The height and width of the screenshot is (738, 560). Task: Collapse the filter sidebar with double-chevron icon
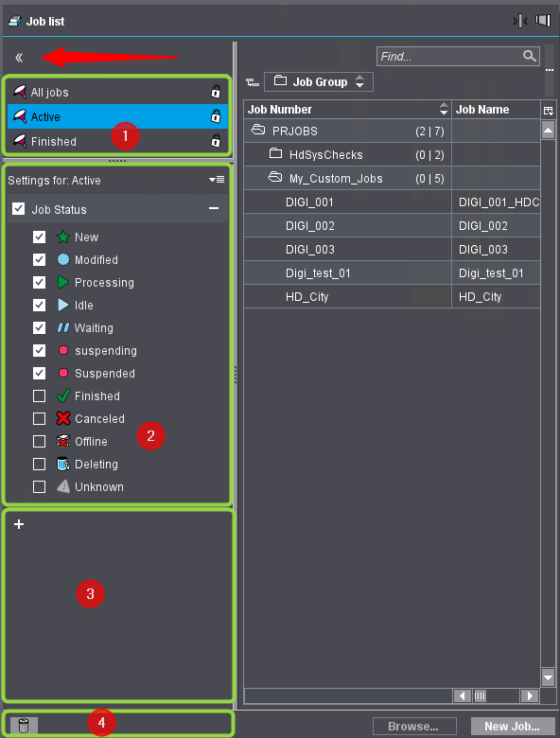19,58
